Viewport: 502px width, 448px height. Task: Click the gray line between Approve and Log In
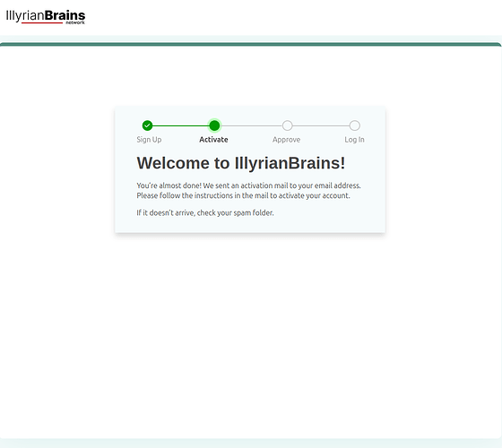click(x=321, y=125)
